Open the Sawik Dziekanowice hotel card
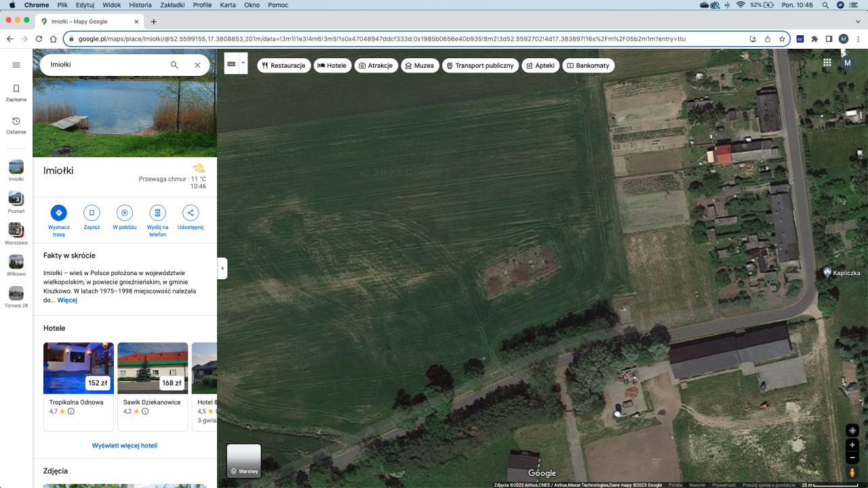The height and width of the screenshot is (488, 868). [153, 386]
